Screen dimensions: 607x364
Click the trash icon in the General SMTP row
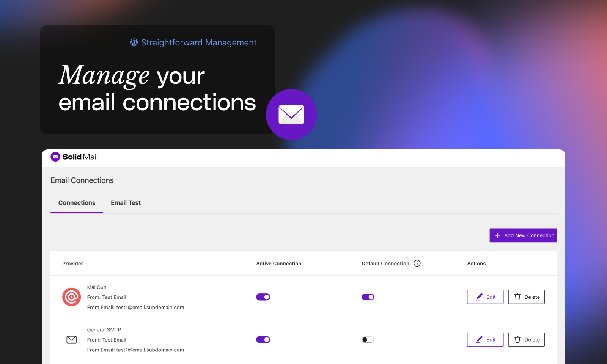tap(517, 340)
